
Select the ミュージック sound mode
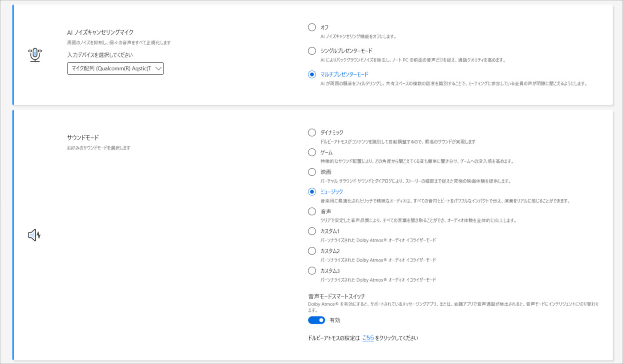[312, 191]
